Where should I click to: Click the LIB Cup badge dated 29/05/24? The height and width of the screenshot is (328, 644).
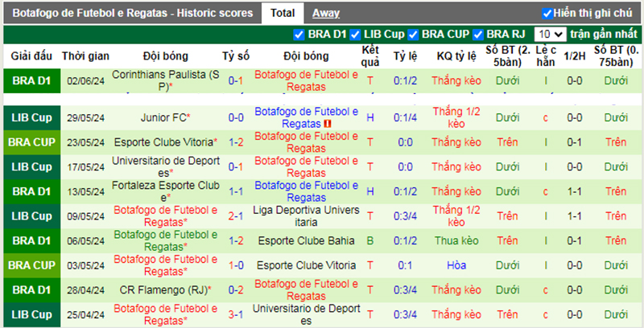31,117
